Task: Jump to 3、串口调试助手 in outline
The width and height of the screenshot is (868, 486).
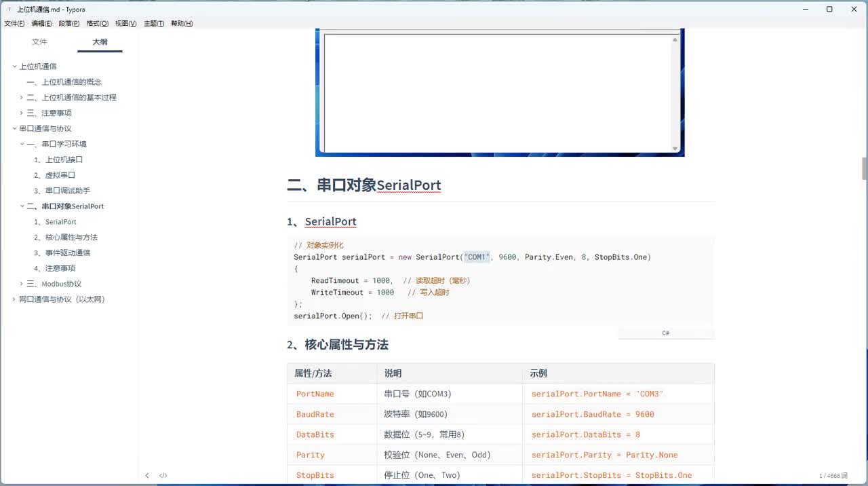Action: [62, 191]
